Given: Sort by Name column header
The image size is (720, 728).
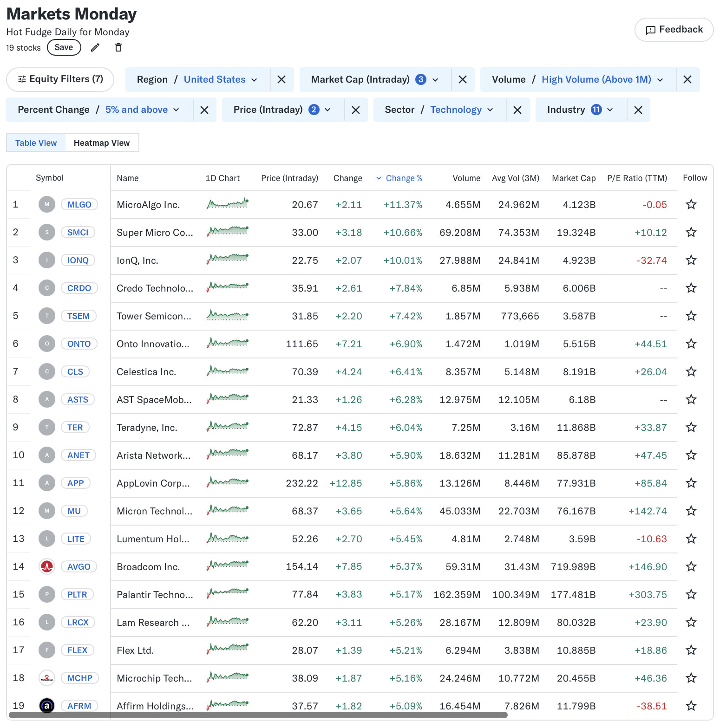Looking at the screenshot, I should 128,178.
